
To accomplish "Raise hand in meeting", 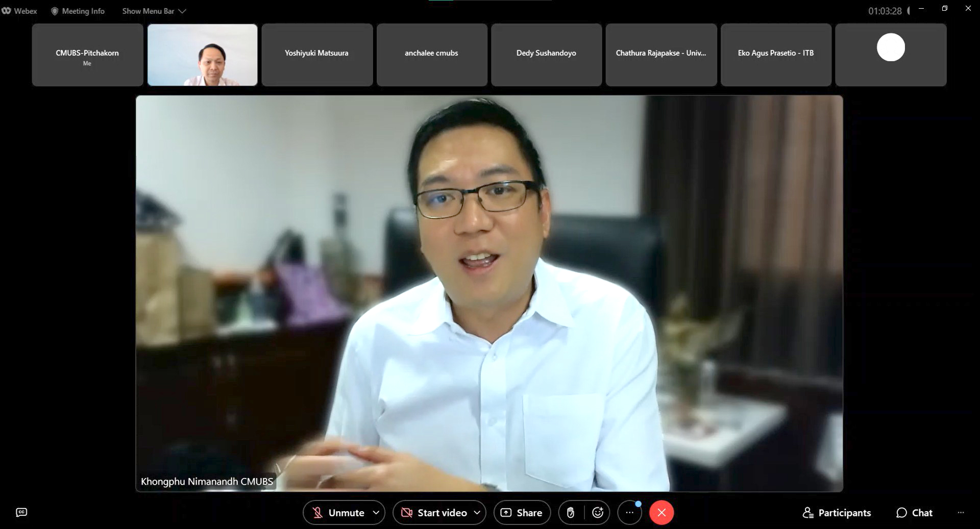I will click(571, 513).
